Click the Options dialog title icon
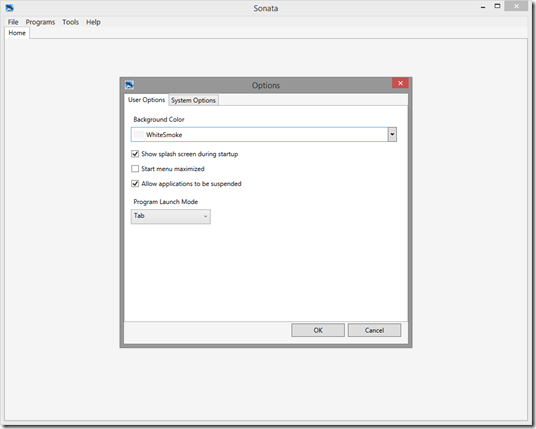The height and width of the screenshot is (429, 536). coord(129,85)
